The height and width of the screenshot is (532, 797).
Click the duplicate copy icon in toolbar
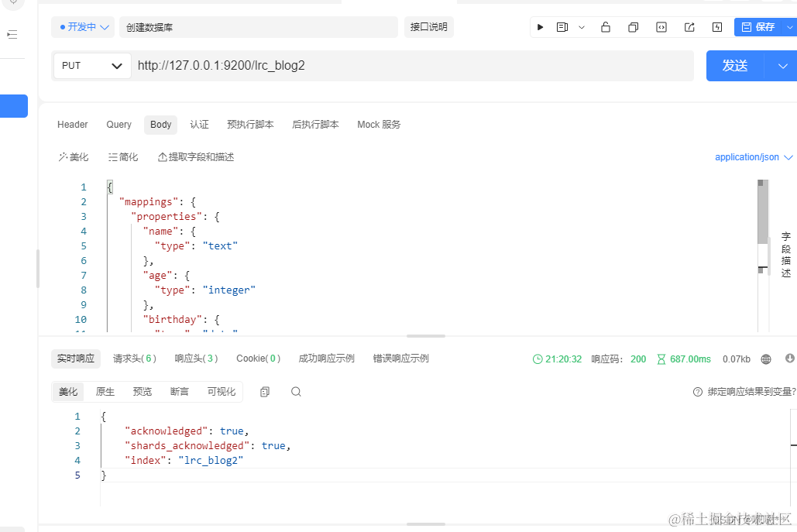[634, 27]
